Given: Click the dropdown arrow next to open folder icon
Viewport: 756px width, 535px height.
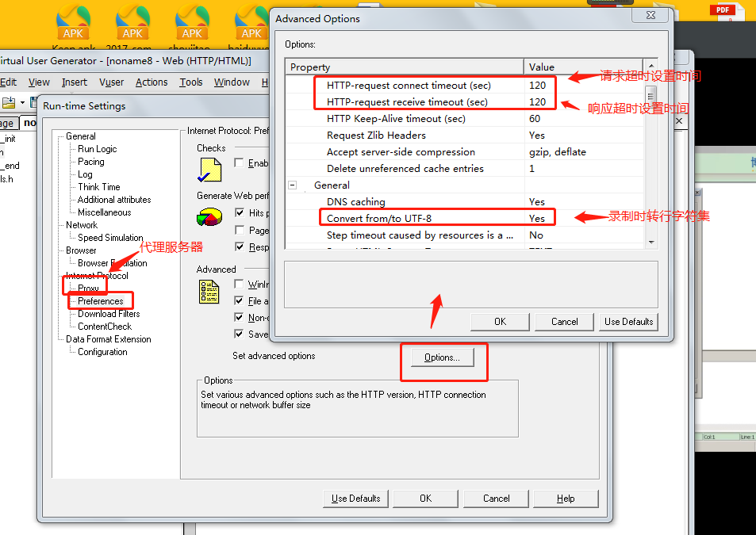Looking at the screenshot, I should (x=22, y=102).
